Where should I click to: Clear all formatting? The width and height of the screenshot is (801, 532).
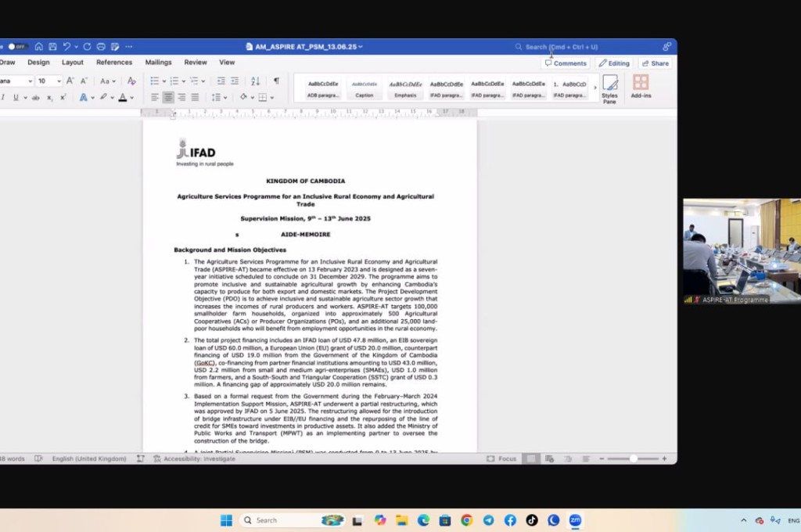click(131, 81)
